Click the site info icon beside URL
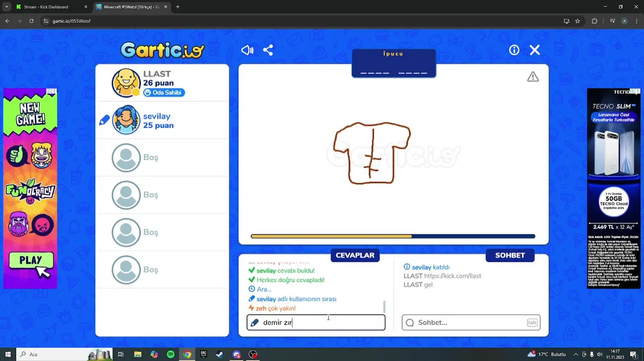 click(46, 21)
